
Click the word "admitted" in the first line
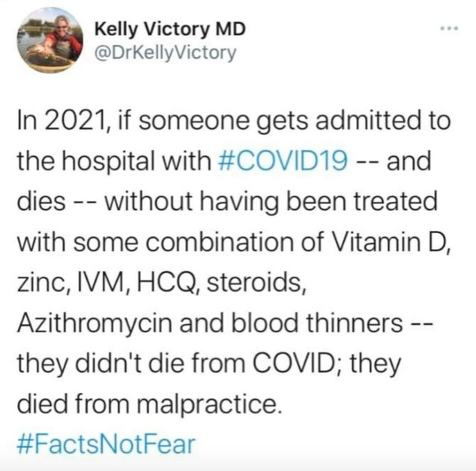(x=367, y=120)
